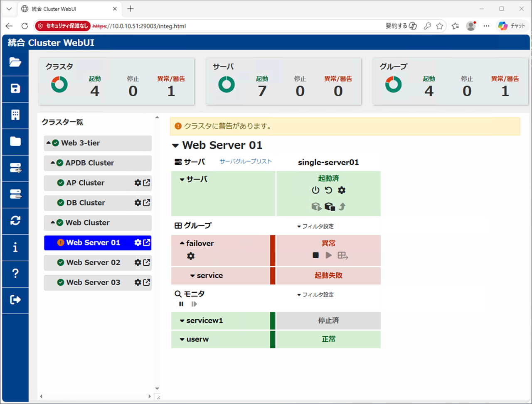
Task: Click the DB Cluster settings gear icon
Action: (138, 203)
